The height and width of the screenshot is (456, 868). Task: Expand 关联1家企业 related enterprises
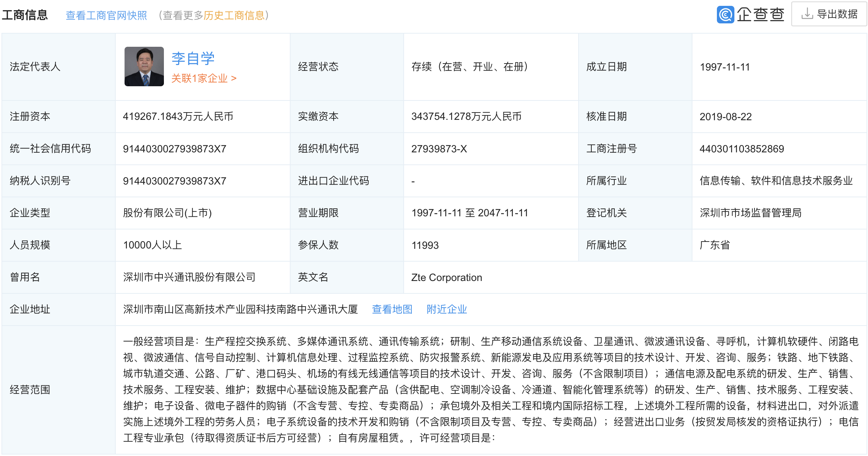coord(199,78)
